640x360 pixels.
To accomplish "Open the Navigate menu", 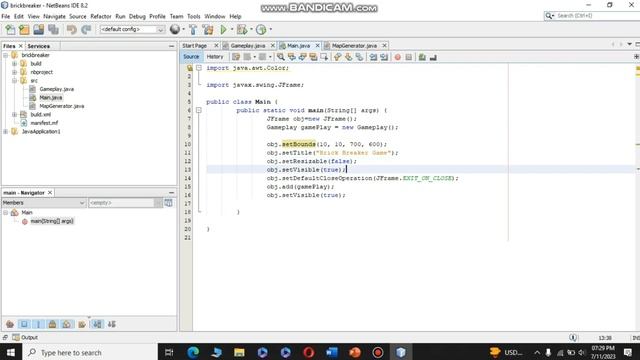I will [54, 16].
